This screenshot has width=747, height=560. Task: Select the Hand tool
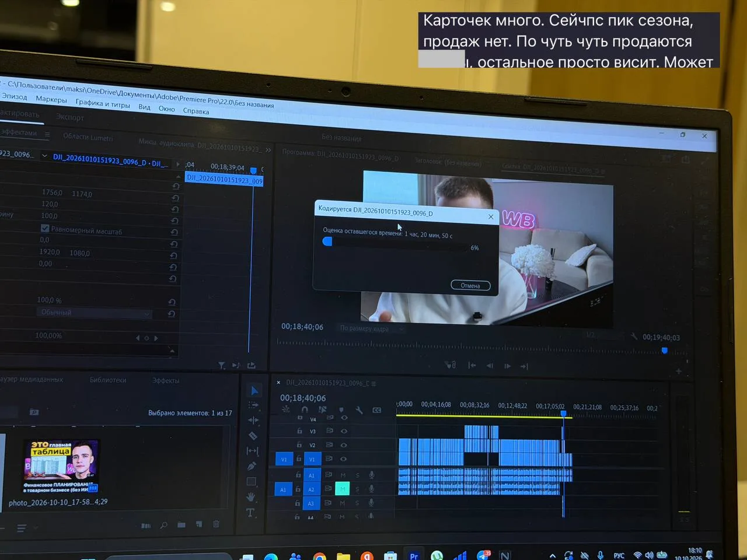click(251, 497)
